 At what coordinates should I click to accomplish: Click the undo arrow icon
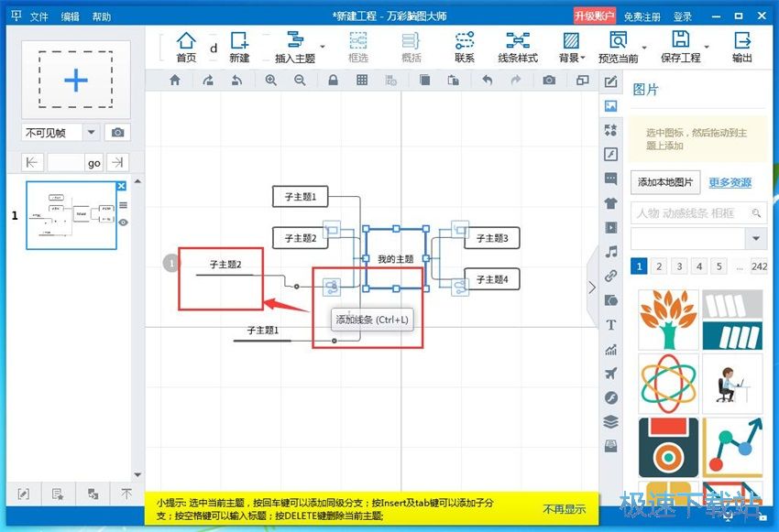[x=487, y=80]
